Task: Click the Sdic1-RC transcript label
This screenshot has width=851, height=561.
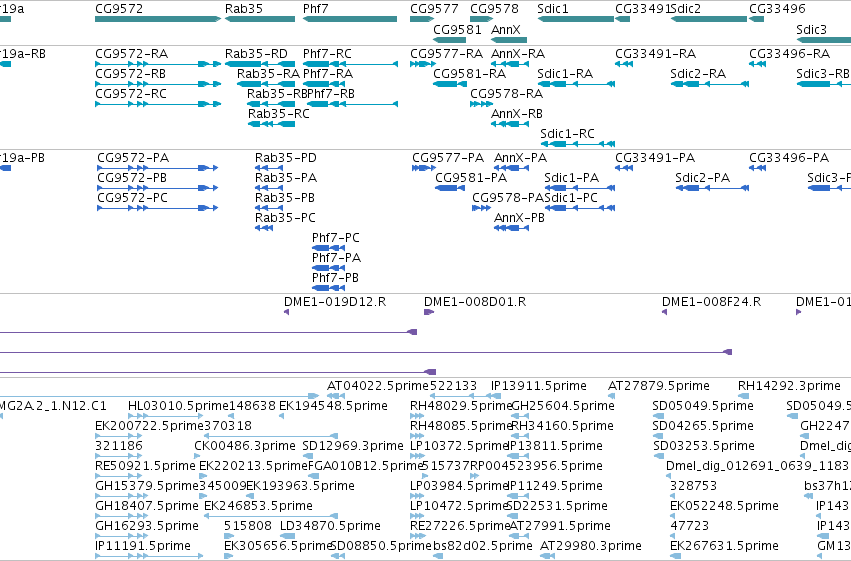Action: [x=567, y=134]
